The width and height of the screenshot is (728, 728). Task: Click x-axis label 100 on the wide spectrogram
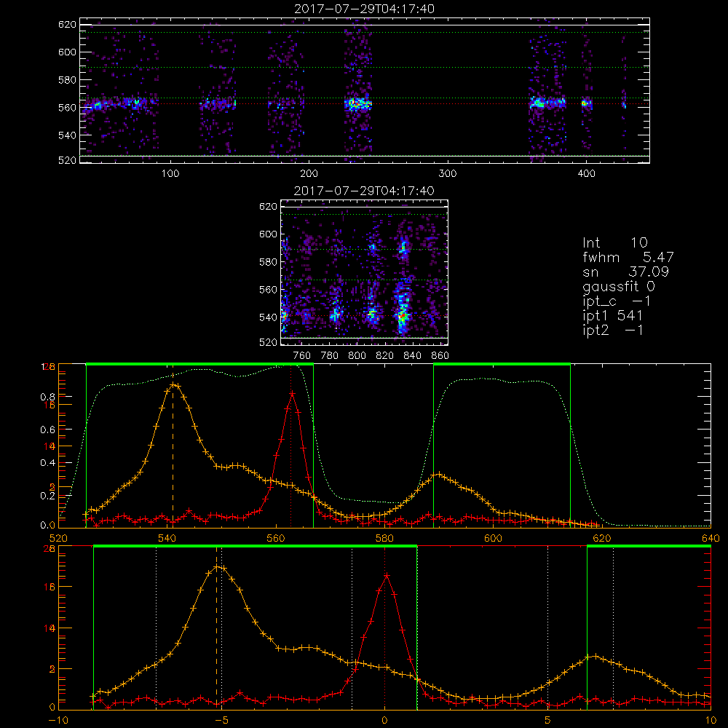170,174
